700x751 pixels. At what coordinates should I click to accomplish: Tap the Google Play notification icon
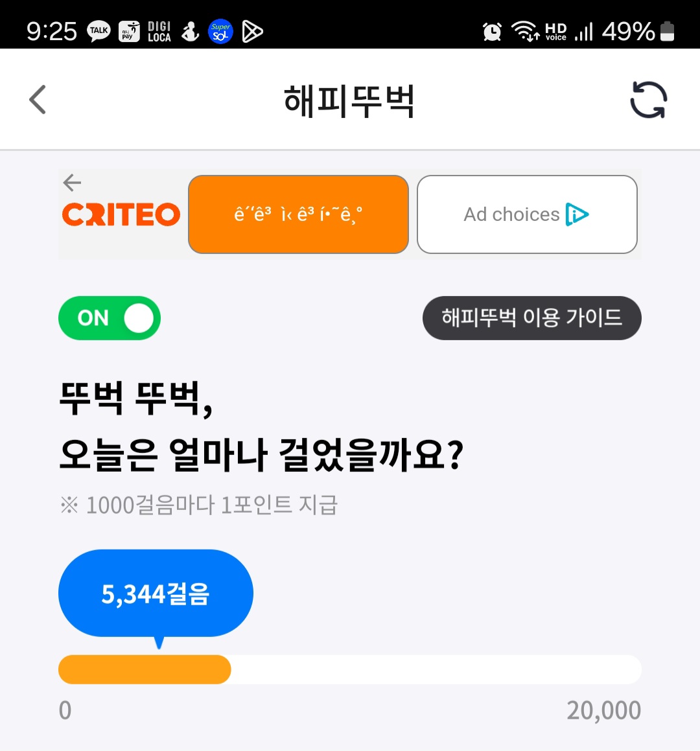pyautogui.click(x=252, y=31)
